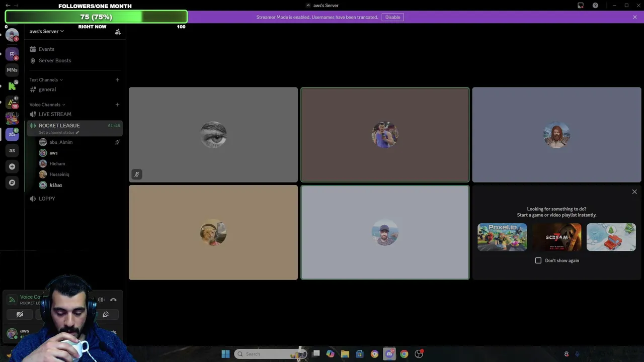Viewport: 644px width, 362px height.
Task: Open user settings gear icon
Action: (x=114, y=333)
